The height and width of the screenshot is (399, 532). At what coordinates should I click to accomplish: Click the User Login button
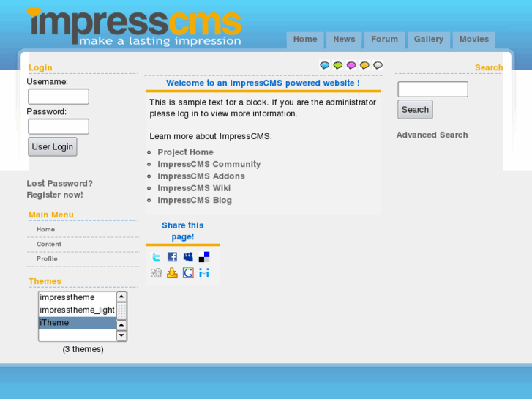[53, 146]
